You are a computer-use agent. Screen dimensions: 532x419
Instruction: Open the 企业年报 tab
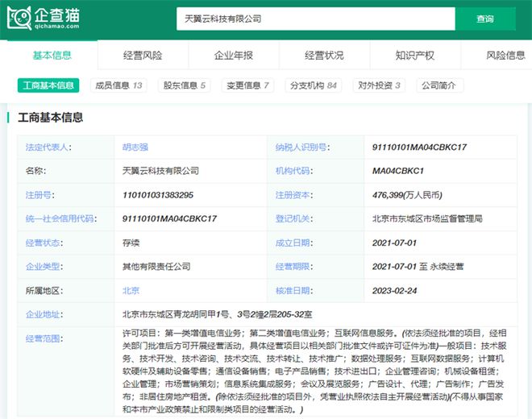[x=234, y=56]
